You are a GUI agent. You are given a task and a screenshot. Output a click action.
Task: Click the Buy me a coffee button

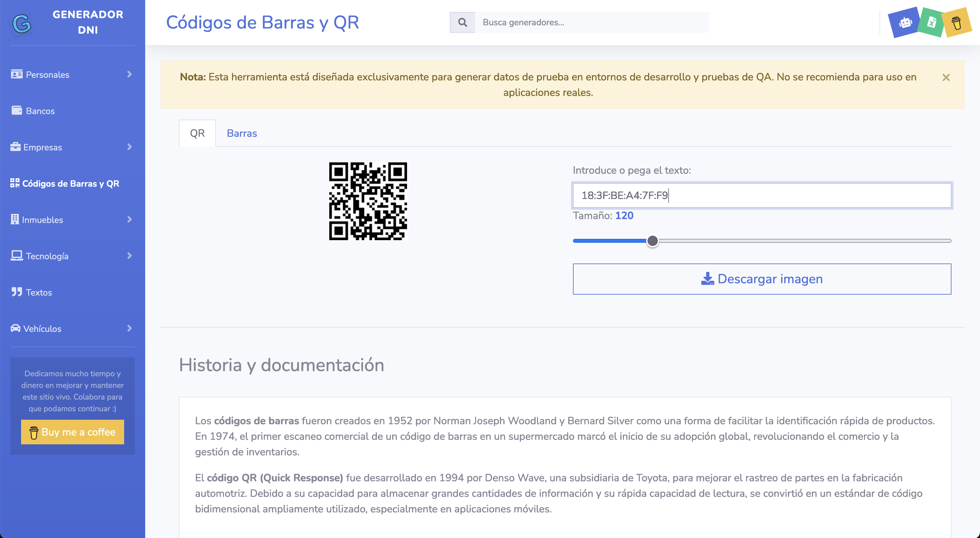tap(72, 432)
